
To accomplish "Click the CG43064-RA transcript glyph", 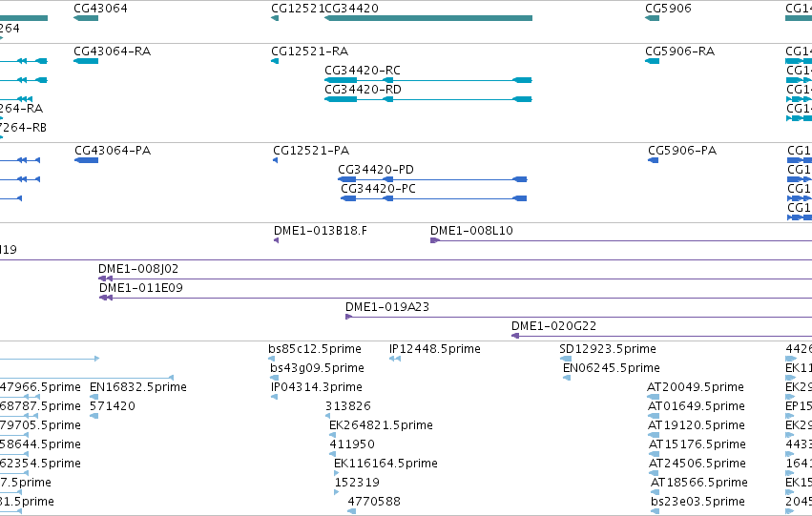I will 86,61.
